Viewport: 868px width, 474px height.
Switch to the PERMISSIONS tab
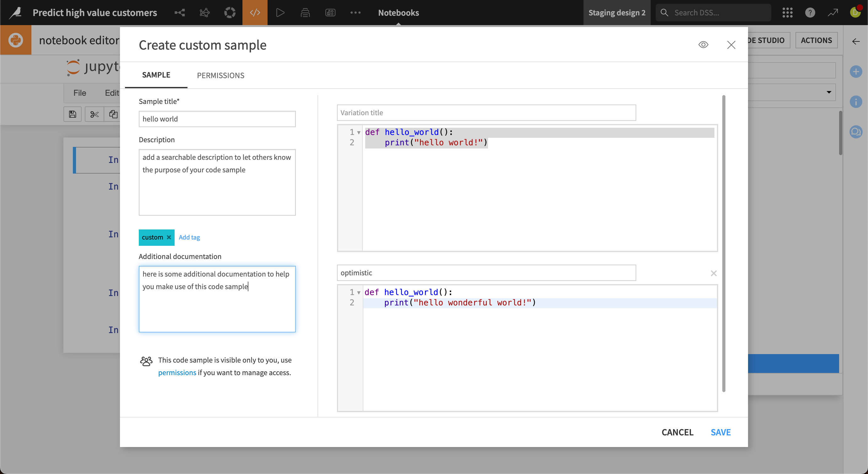point(220,75)
